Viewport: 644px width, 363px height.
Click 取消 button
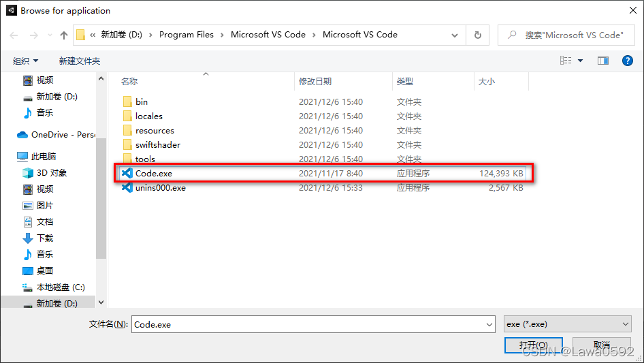pos(601,345)
